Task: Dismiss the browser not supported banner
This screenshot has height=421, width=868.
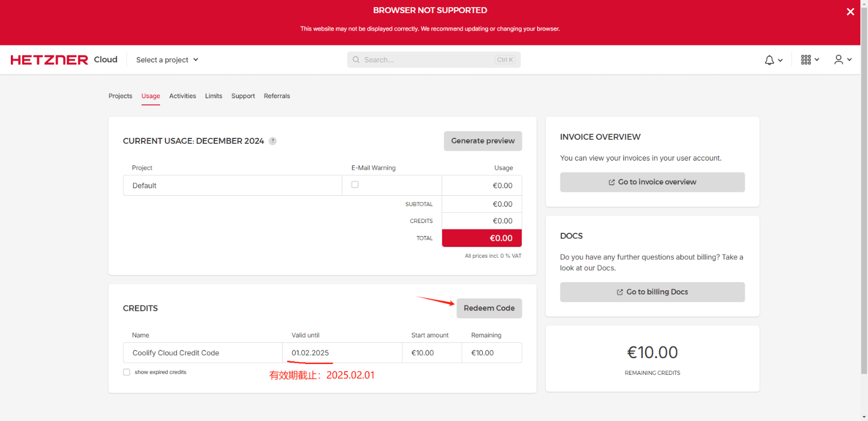Action: point(850,12)
